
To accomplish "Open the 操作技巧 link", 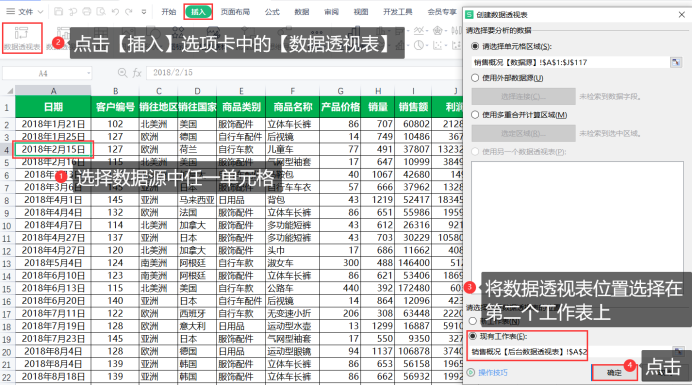I will pyautogui.click(x=493, y=373).
